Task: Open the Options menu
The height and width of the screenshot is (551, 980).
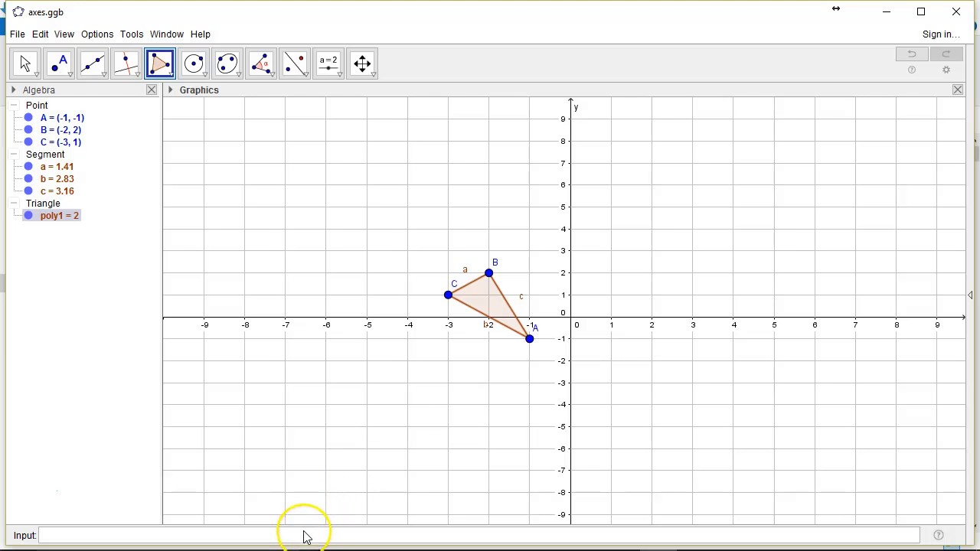Action: [97, 34]
